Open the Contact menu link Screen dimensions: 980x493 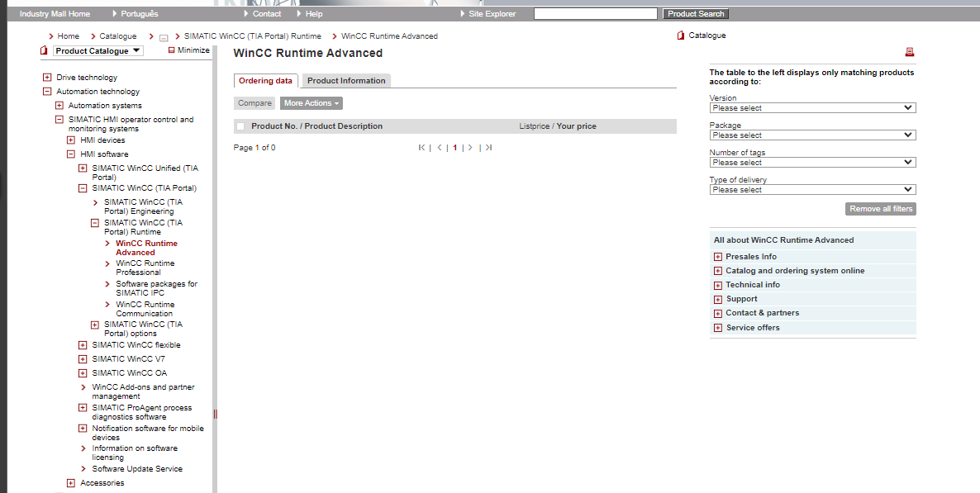click(267, 14)
